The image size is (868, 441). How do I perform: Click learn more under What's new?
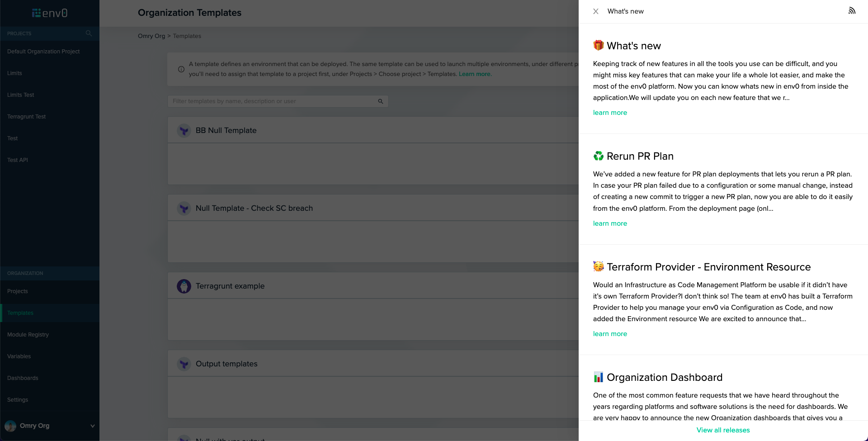610,113
